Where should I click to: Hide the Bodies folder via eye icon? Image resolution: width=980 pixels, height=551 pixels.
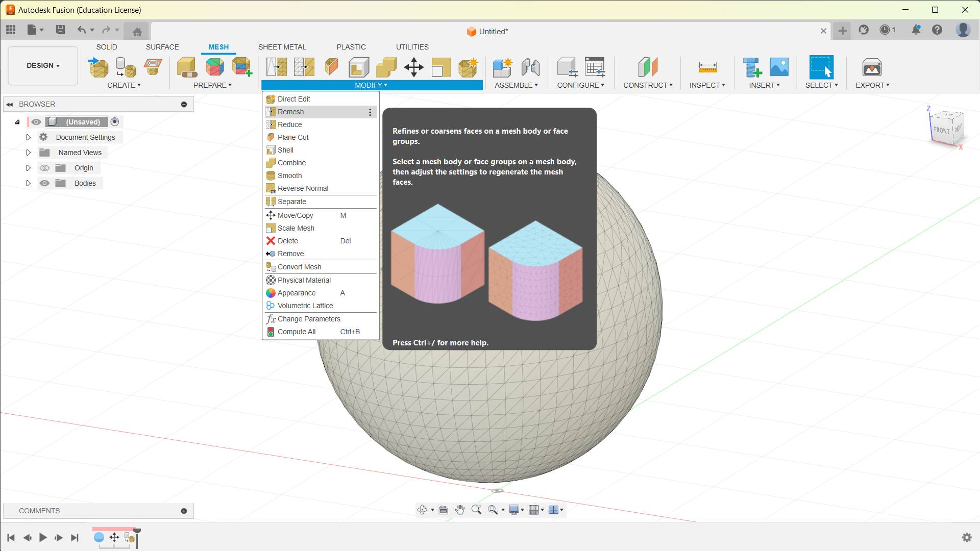point(44,183)
